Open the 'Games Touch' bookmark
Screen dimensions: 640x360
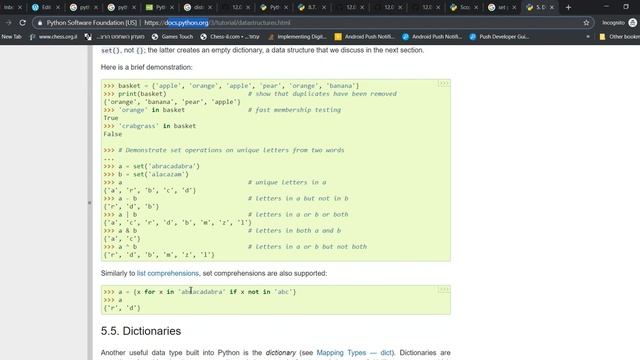coord(172,37)
